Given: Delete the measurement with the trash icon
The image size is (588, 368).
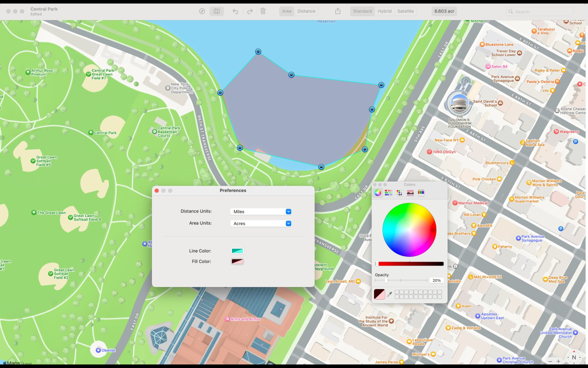Looking at the screenshot, I should point(263,11).
